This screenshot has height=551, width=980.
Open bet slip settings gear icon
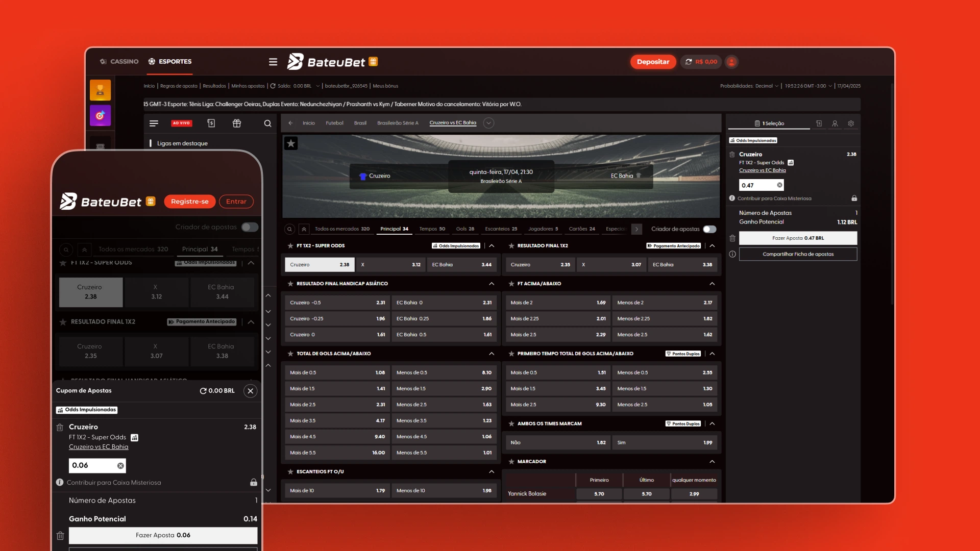[851, 123]
